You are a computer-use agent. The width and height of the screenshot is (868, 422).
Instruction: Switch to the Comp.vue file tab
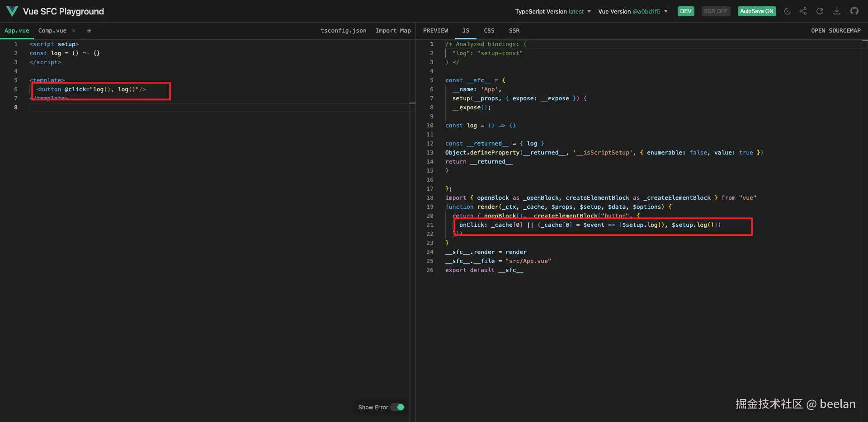coord(52,31)
